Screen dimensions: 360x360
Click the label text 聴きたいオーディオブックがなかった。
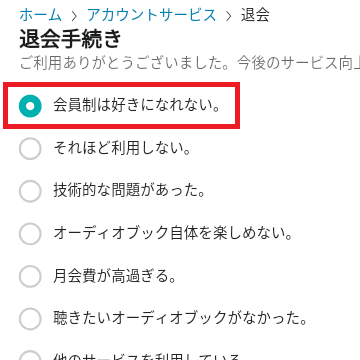coord(180,319)
